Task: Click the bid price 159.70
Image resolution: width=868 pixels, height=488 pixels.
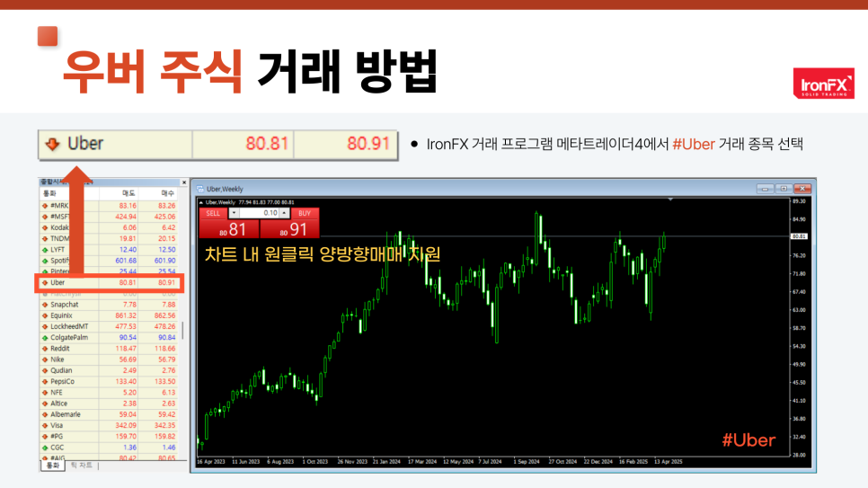Action: click(126, 437)
